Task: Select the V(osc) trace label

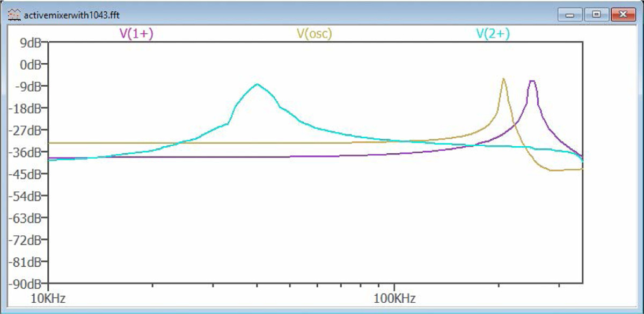Action: click(314, 33)
